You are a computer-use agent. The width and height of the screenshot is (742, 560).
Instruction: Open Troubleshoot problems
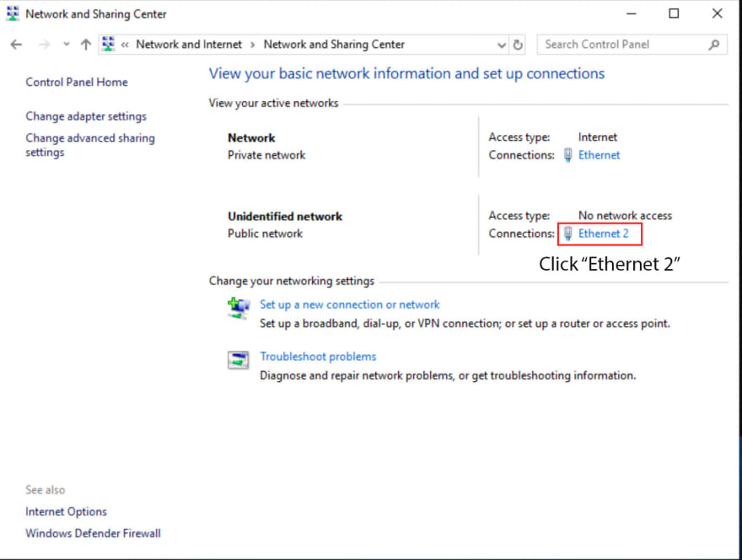(x=318, y=357)
